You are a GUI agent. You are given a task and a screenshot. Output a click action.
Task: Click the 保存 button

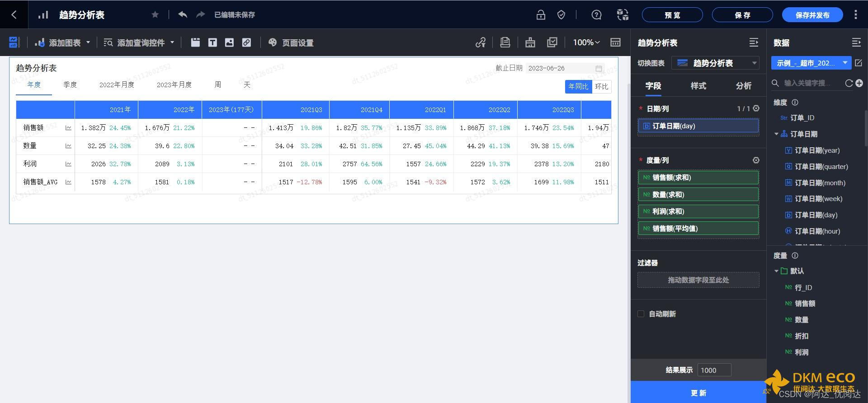(742, 15)
